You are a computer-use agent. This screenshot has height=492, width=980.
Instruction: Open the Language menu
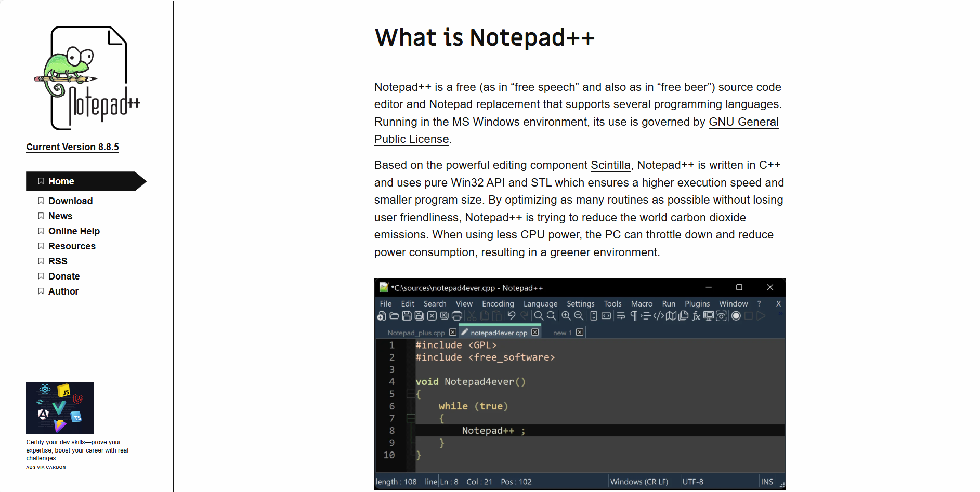click(x=540, y=304)
